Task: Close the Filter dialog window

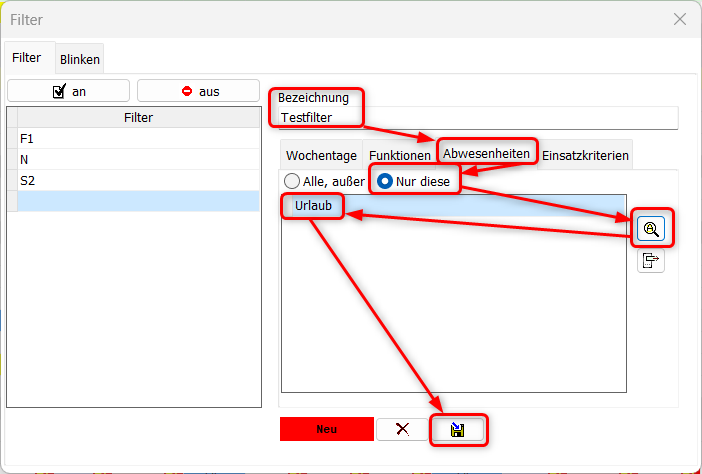Action: [679, 19]
